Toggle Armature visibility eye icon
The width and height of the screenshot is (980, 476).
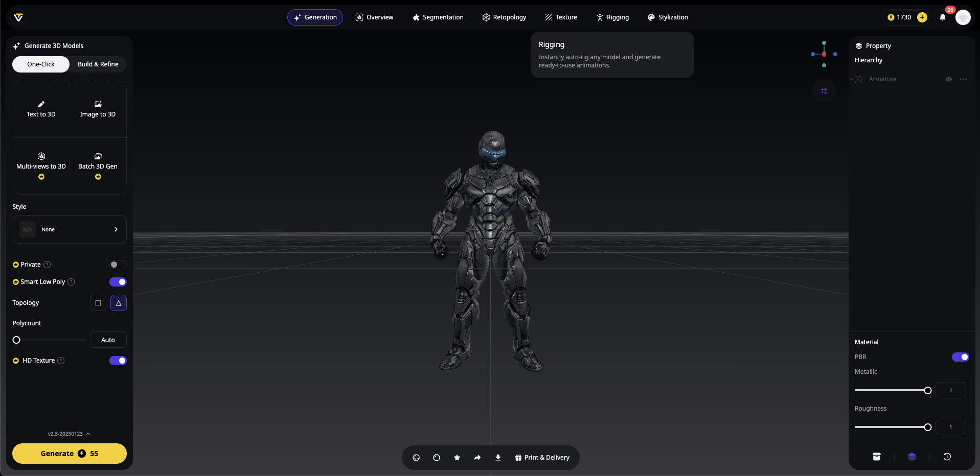(949, 79)
